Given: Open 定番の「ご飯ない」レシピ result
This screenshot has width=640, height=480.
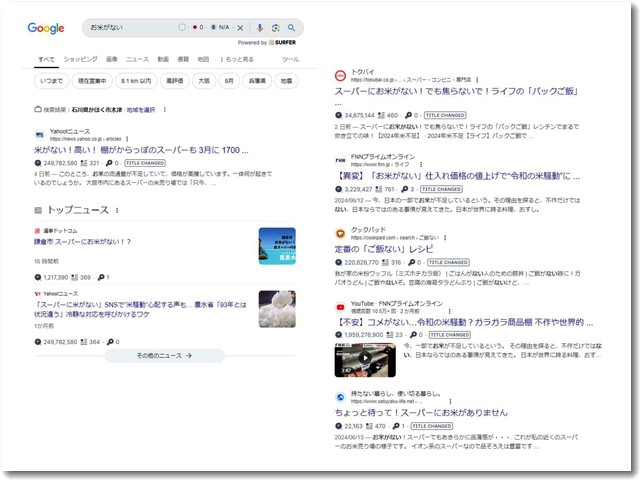Looking at the screenshot, I should [384, 249].
